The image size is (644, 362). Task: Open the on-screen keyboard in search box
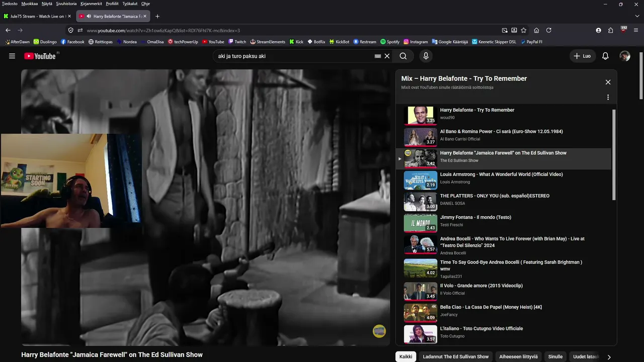pos(378,56)
